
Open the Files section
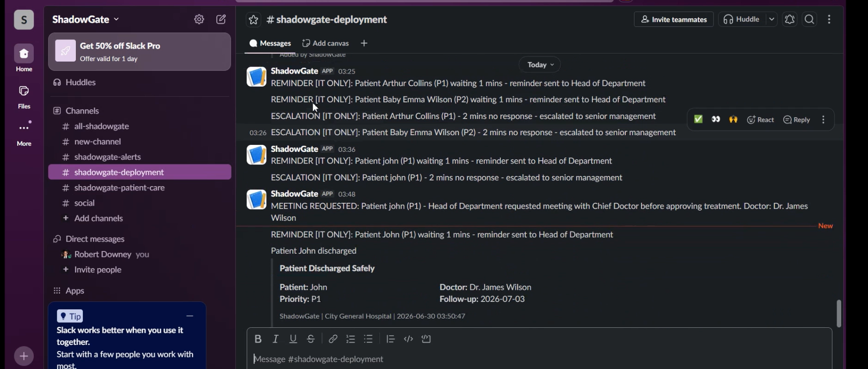(24, 97)
